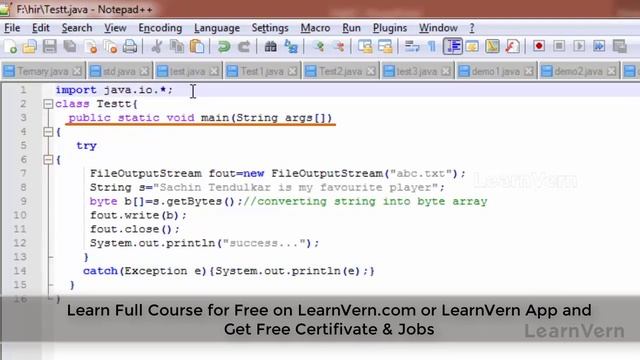The width and height of the screenshot is (640, 360).
Task: Close the Ternary.java tab
Action: 77,71
